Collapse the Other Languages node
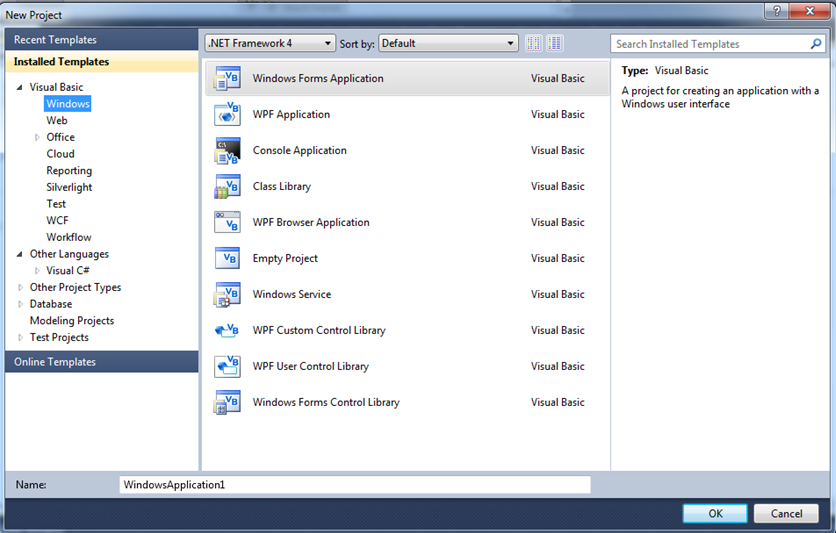The height and width of the screenshot is (533, 836). (20, 254)
